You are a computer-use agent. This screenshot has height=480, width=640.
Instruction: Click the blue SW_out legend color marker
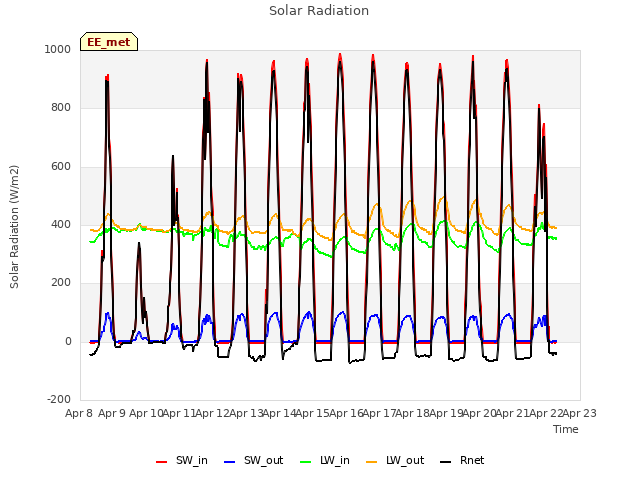point(230,462)
